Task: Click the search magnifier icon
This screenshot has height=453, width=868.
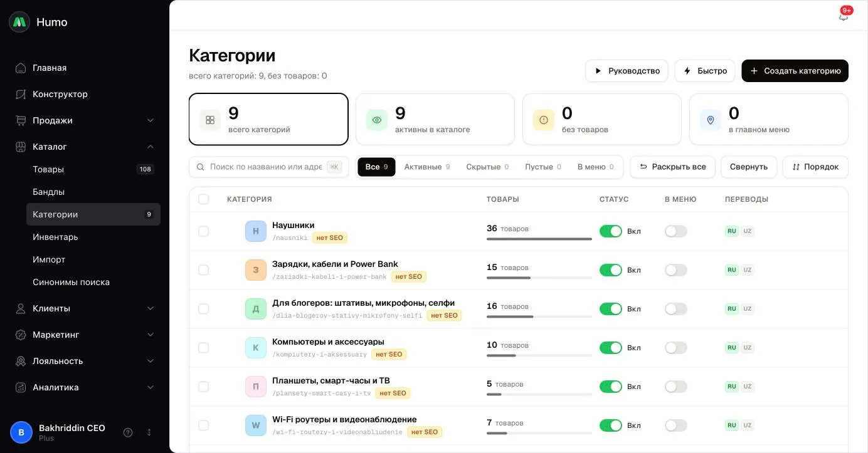Action: click(x=201, y=167)
